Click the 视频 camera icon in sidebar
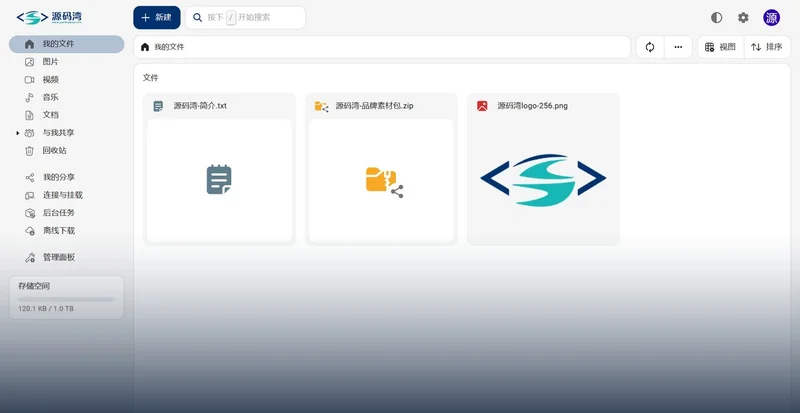The width and height of the screenshot is (800, 413). tap(30, 80)
